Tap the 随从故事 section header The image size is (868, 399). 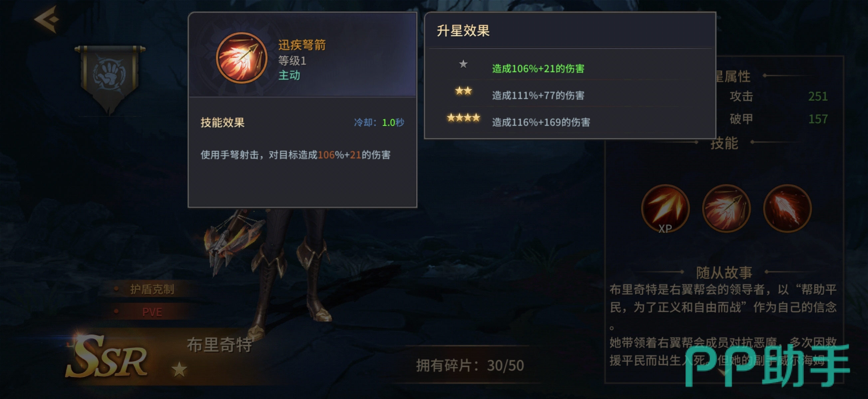(x=724, y=272)
